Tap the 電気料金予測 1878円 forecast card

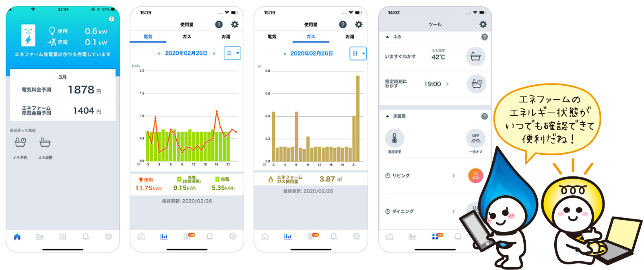62,90
